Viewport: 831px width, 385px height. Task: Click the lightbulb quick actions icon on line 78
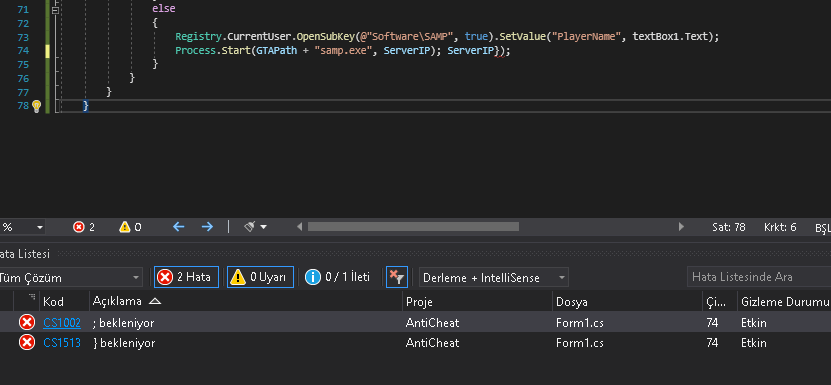36,106
